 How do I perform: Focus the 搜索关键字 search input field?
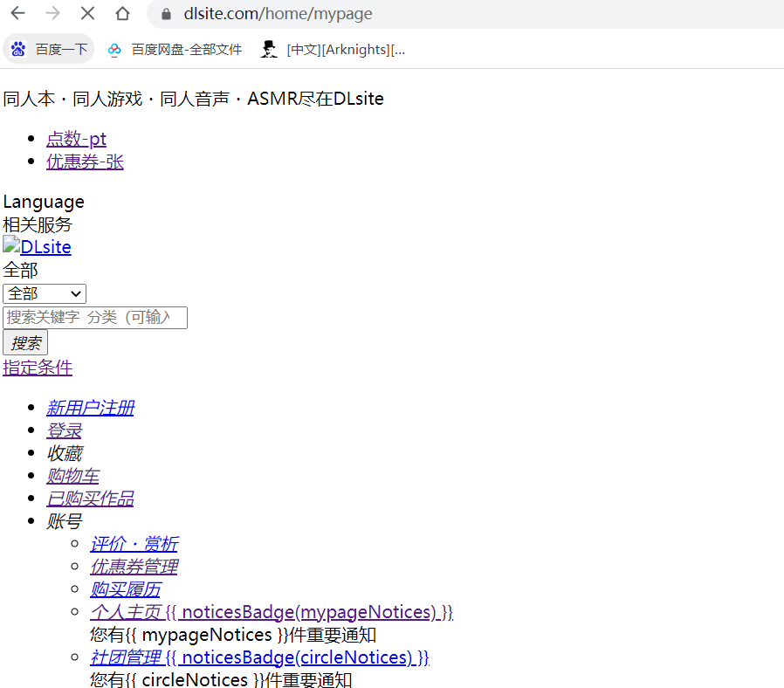point(95,318)
